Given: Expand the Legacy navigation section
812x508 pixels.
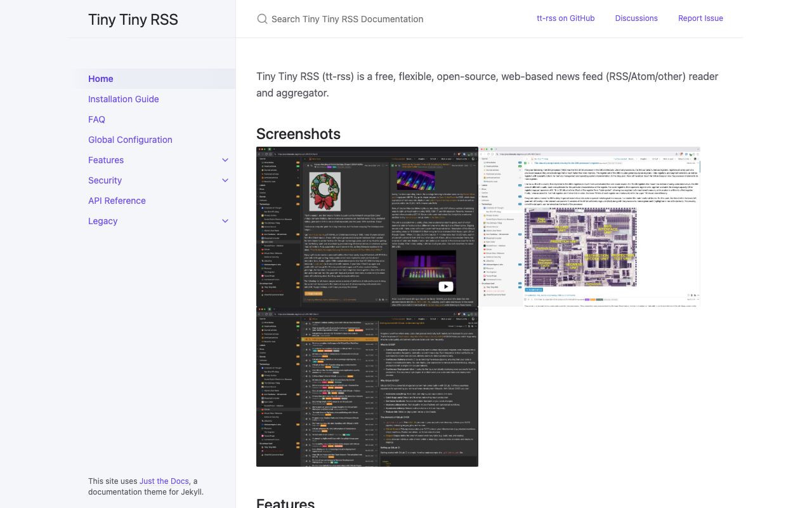Looking at the screenshot, I should (225, 221).
